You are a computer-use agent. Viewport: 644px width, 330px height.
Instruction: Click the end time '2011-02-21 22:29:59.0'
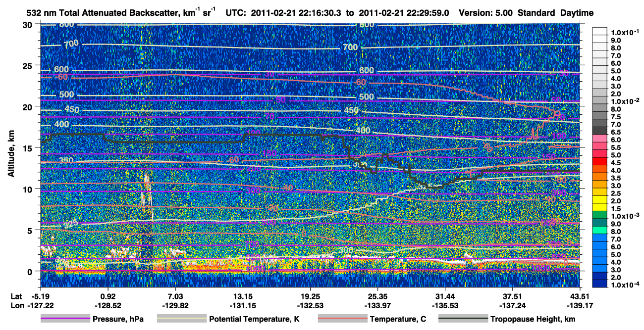click(405, 13)
